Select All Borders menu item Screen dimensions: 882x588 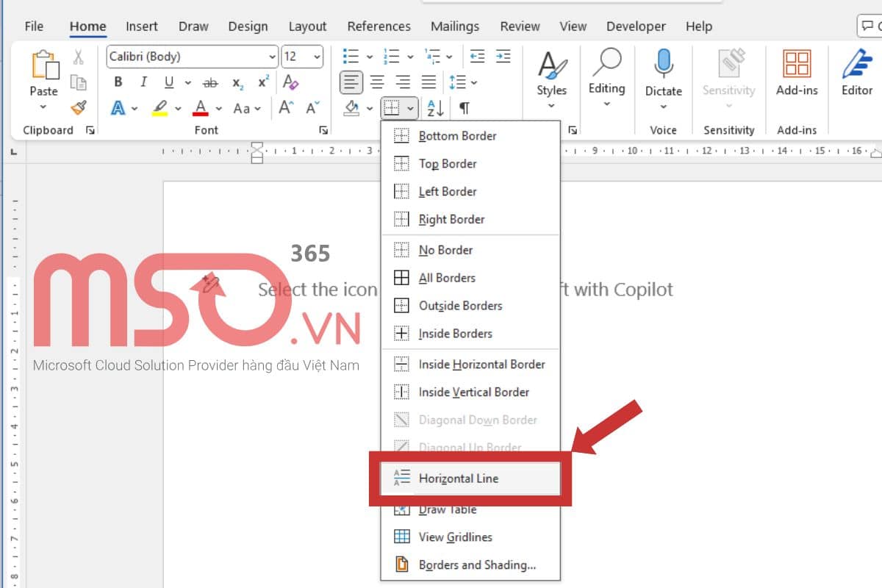(x=470, y=278)
